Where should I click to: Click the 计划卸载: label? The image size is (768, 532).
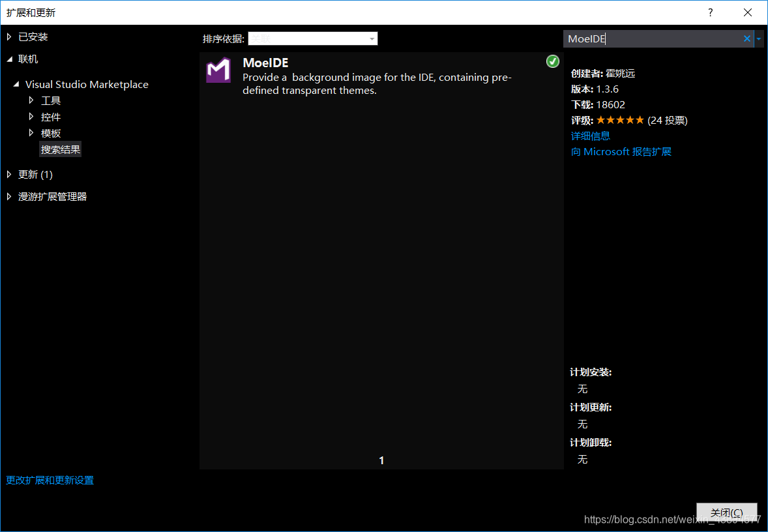tap(591, 442)
